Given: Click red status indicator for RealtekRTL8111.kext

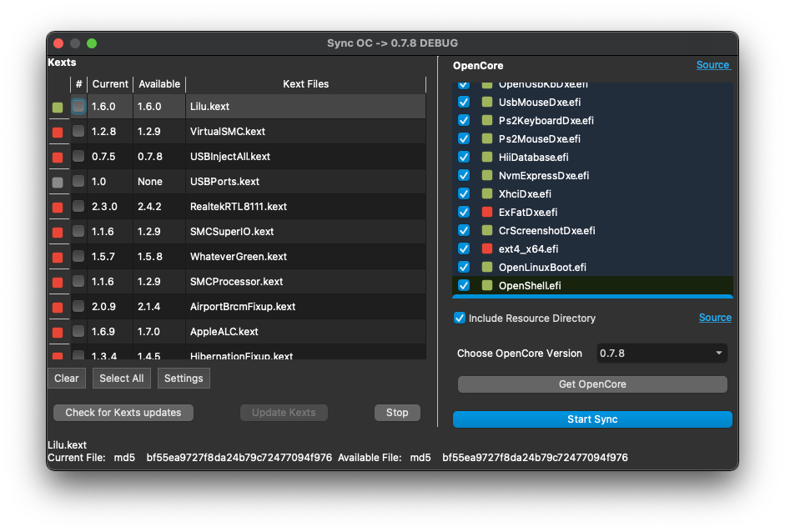Looking at the screenshot, I should (x=58, y=207).
